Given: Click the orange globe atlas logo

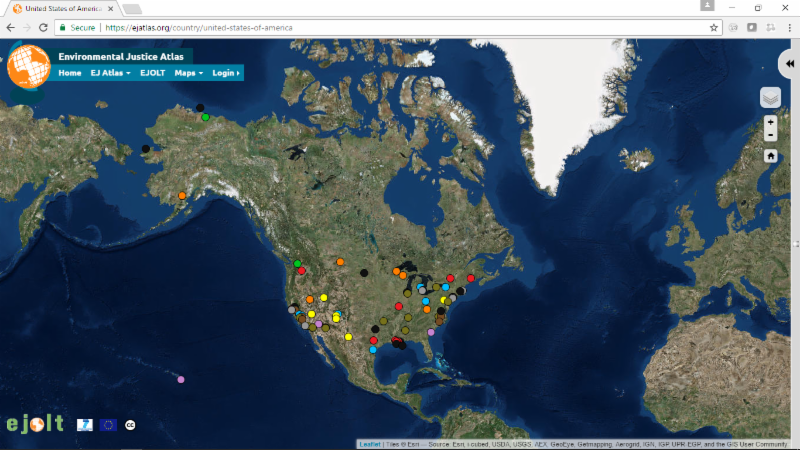Looking at the screenshot, I should [28, 66].
